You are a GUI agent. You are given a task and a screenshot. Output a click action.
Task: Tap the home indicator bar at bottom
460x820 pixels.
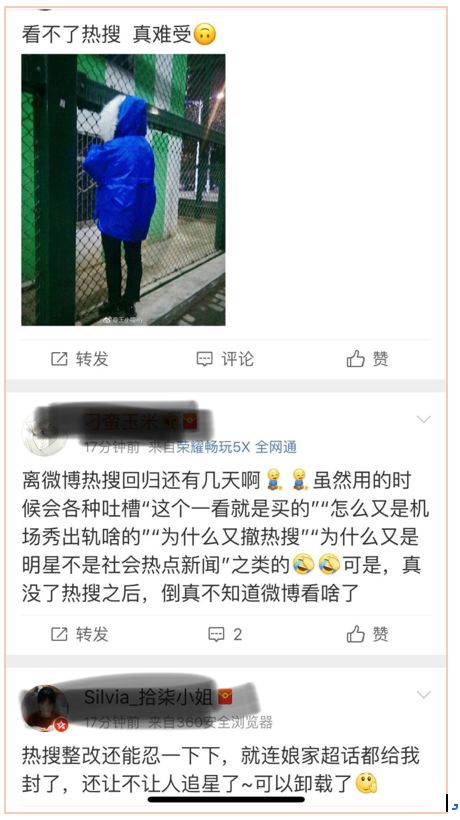click(x=226, y=799)
